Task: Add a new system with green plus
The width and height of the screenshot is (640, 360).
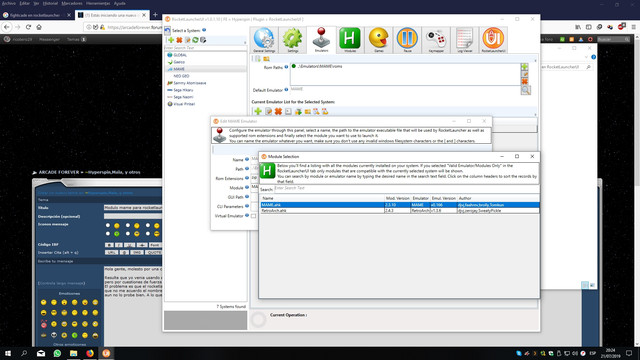Action: coord(171,40)
